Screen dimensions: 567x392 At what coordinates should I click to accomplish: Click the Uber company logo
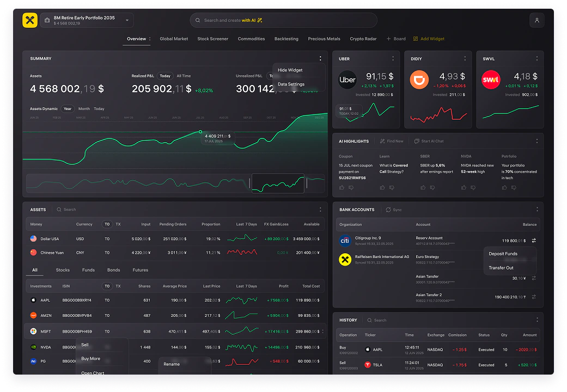click(x=347, y=79)
